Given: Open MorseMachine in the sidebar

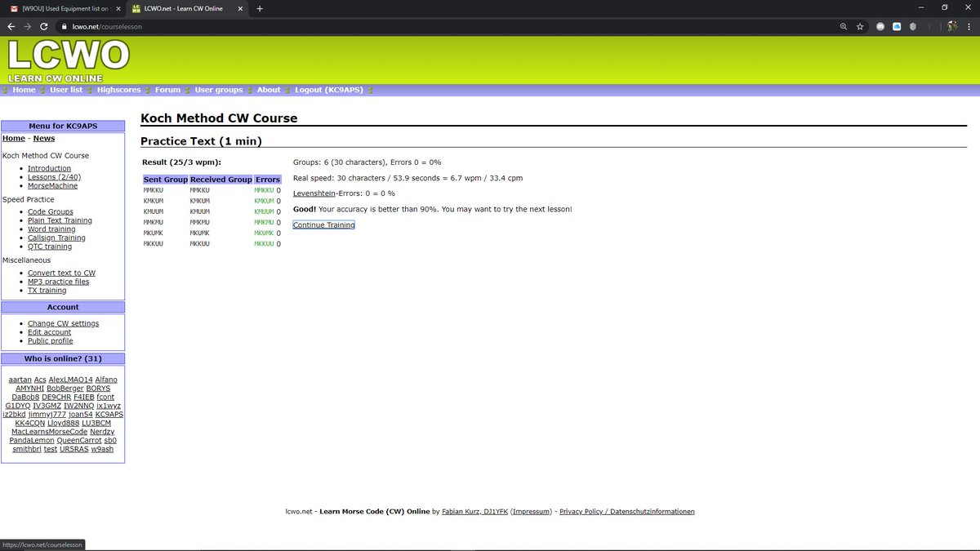Looking at the screenshot, I should tap(52, 186).
